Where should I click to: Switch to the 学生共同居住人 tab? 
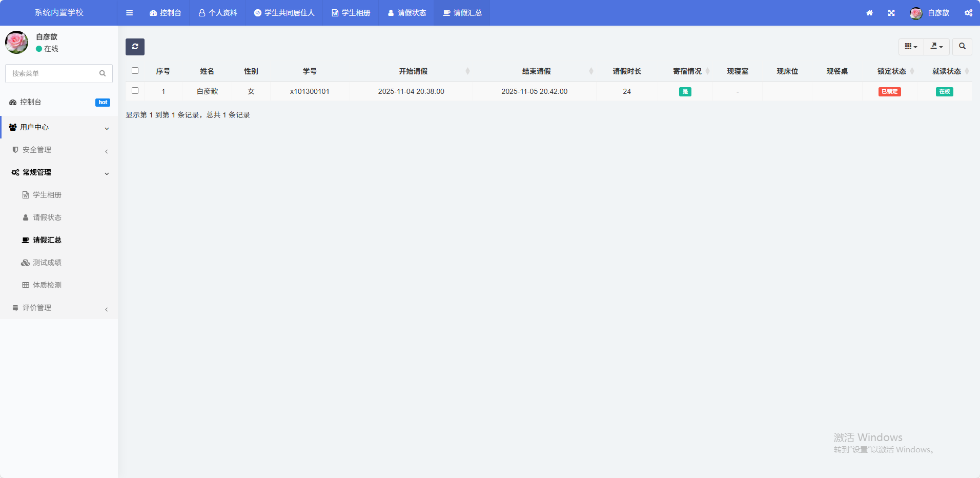click(284, 13)
